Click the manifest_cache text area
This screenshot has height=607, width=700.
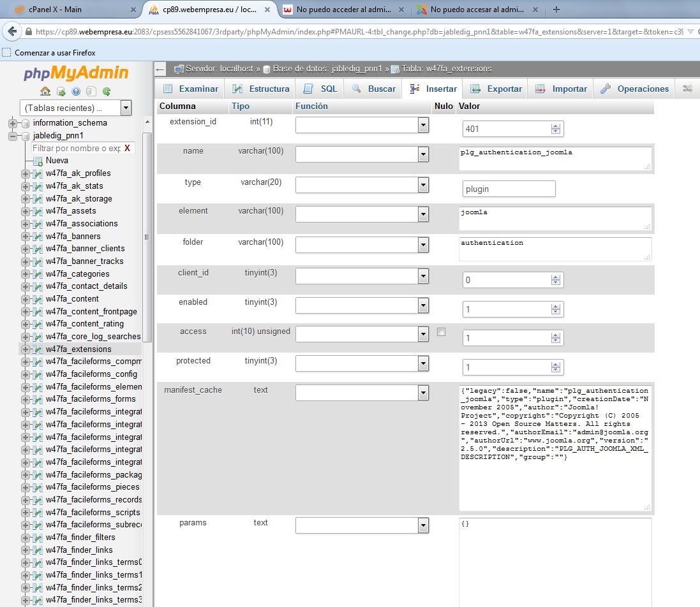[555, 448]
